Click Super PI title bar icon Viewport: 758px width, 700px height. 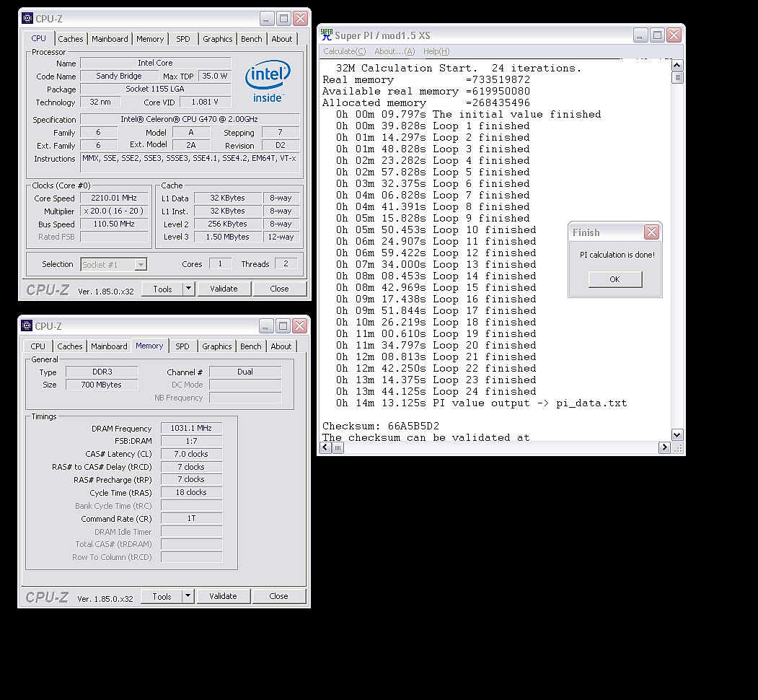tap(326, 35)
